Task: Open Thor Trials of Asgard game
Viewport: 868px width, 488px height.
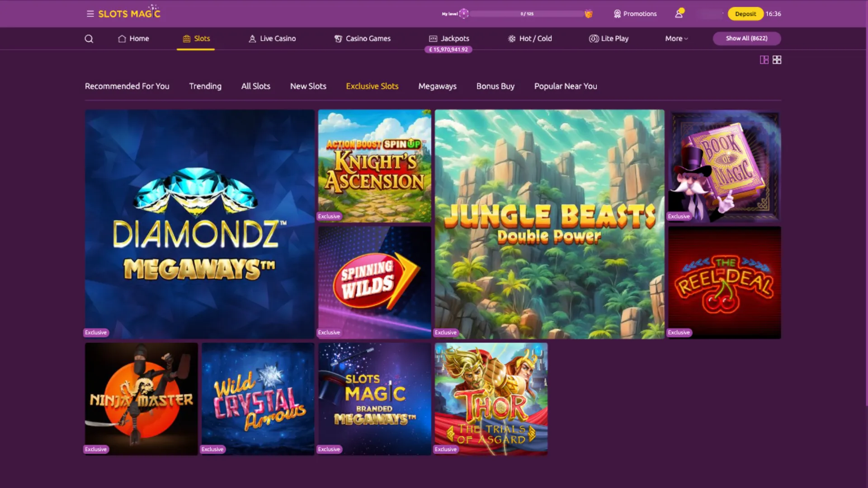Action: (491, 399)
